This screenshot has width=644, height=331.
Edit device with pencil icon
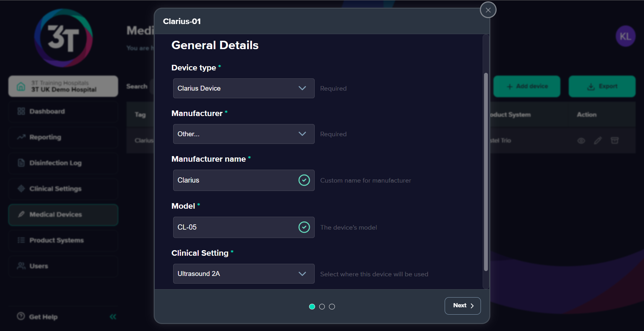(598, 141)
